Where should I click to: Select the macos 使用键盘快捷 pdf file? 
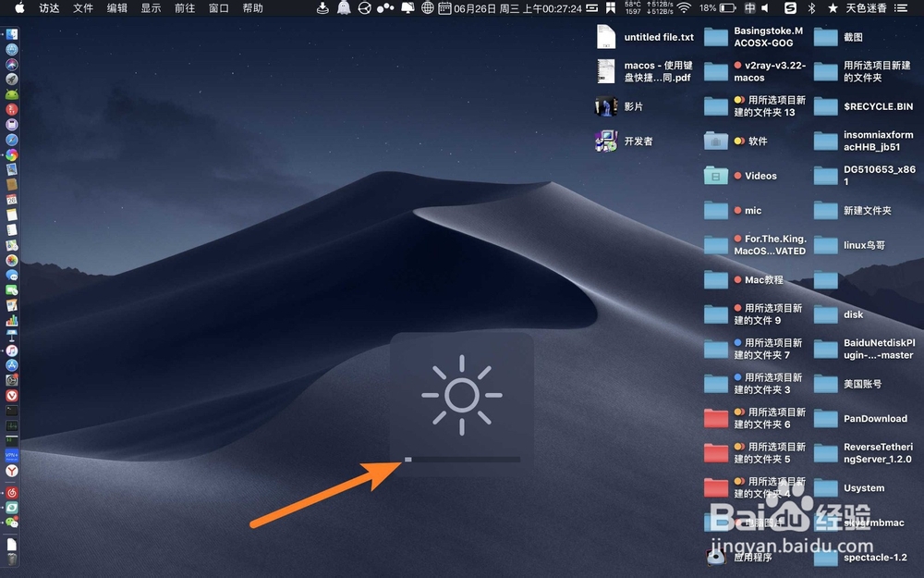pos(606,71)
